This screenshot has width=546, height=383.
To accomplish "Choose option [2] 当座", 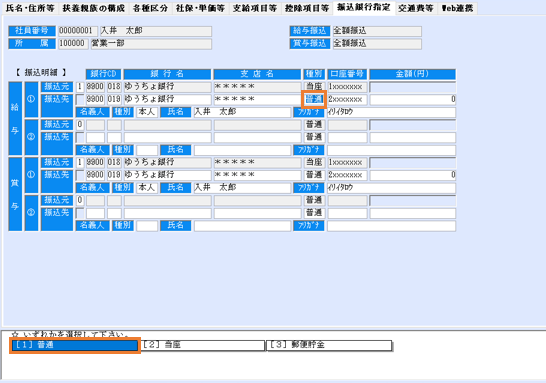I will pyautogui.click(x=203, y=345).
